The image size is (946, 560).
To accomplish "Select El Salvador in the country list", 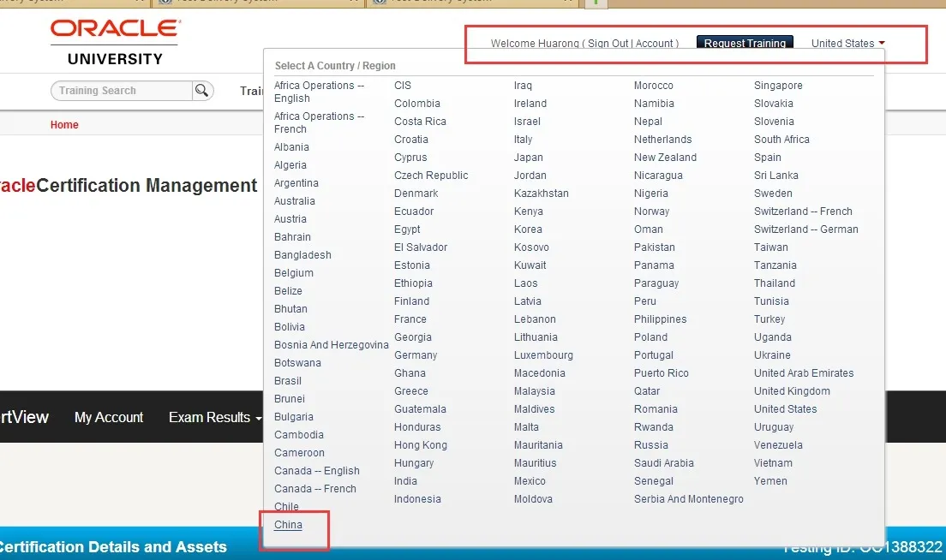I will tap(421, 247).
